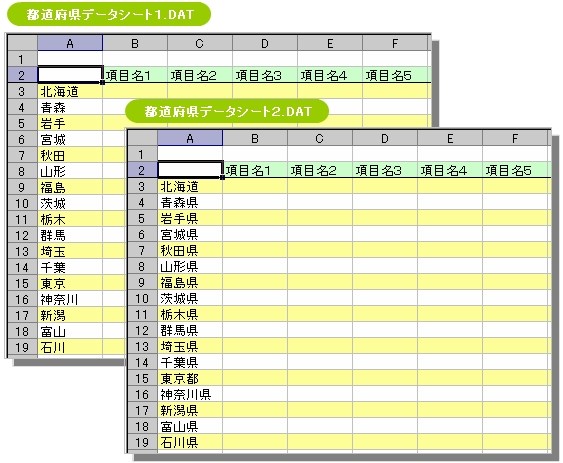The height and width of the screenshot is (463, 563).
Task: Select column A header in front sheet
Action: click(190, 138)
